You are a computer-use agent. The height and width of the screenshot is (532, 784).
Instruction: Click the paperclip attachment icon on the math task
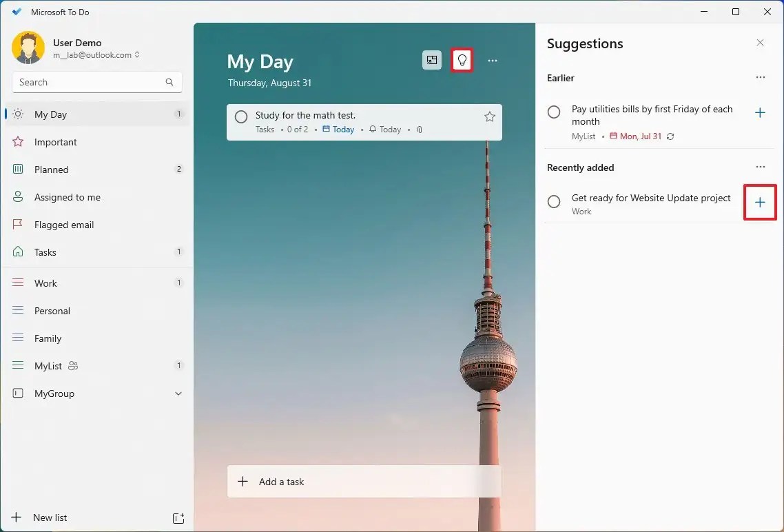(x=419, y=129)
